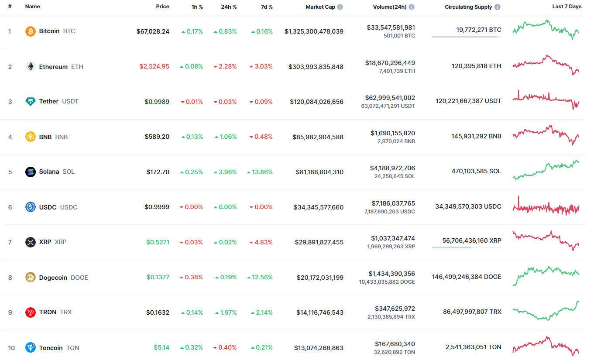This screenshot has width=594, height=364.
Task: Click the Circulating Supply info icon
Action: (498, 7)
